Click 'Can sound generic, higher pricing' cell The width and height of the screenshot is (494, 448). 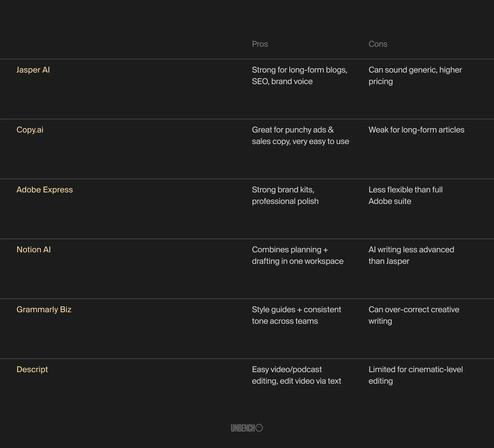coord(415,76)
